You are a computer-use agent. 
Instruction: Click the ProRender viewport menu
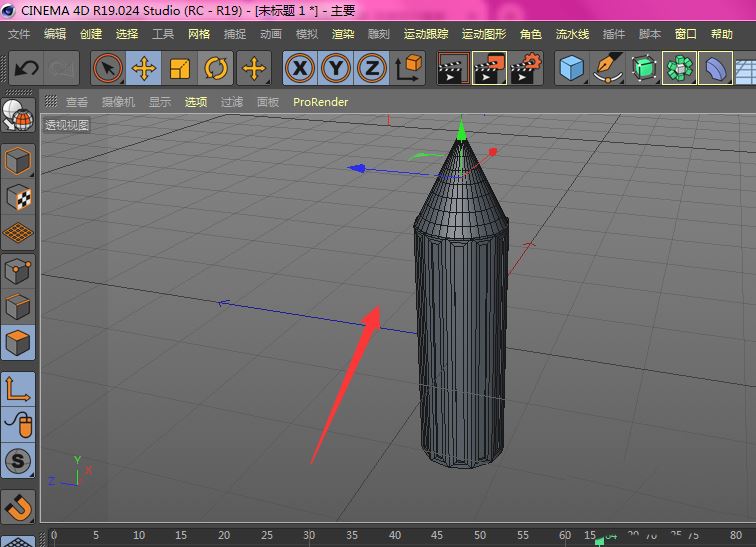click(x=320, y=102)
